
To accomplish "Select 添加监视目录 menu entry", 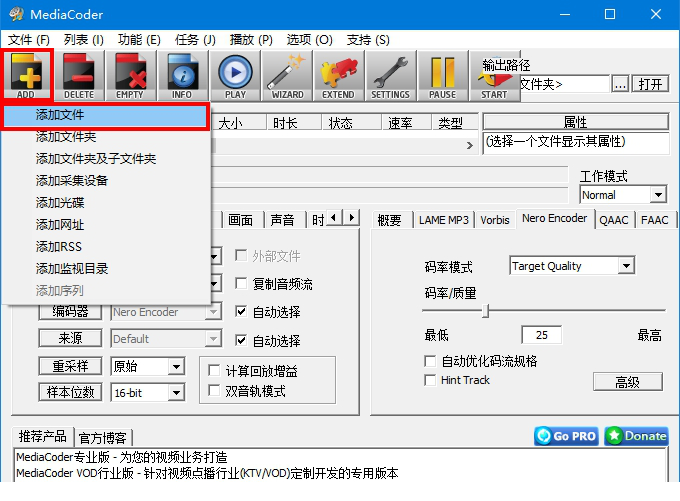I will (x=105, y=269).
